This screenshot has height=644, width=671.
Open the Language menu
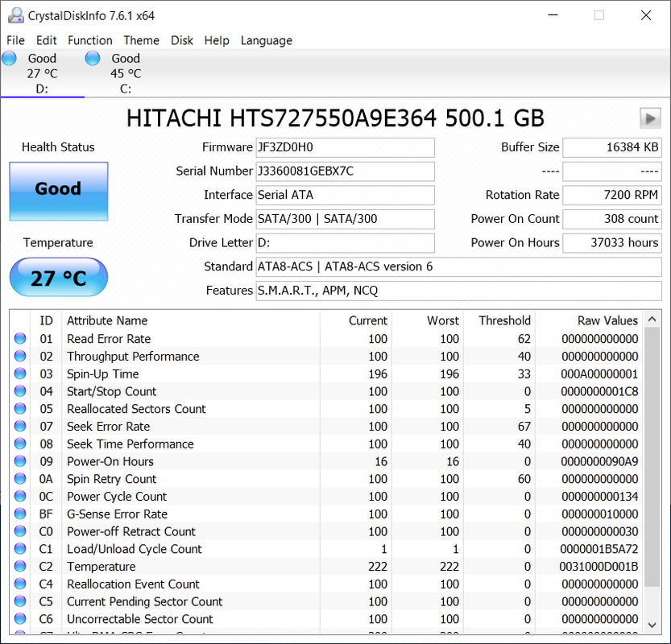click(266, 40)
